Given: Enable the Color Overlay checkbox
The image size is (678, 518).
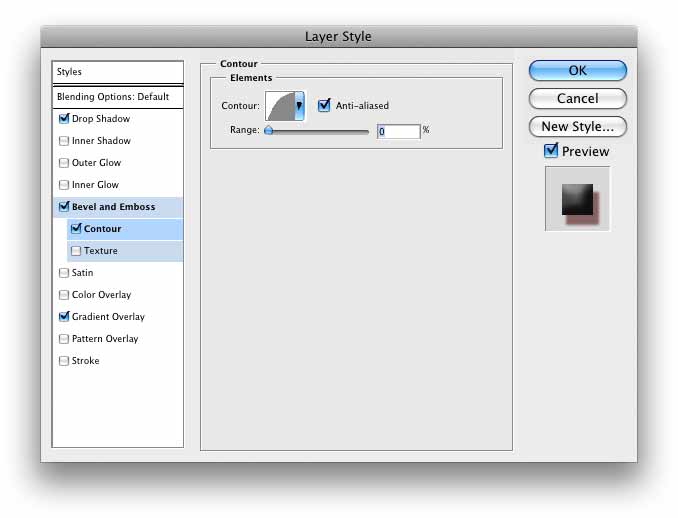Looking at the screenshot, I should pos(64,294).
